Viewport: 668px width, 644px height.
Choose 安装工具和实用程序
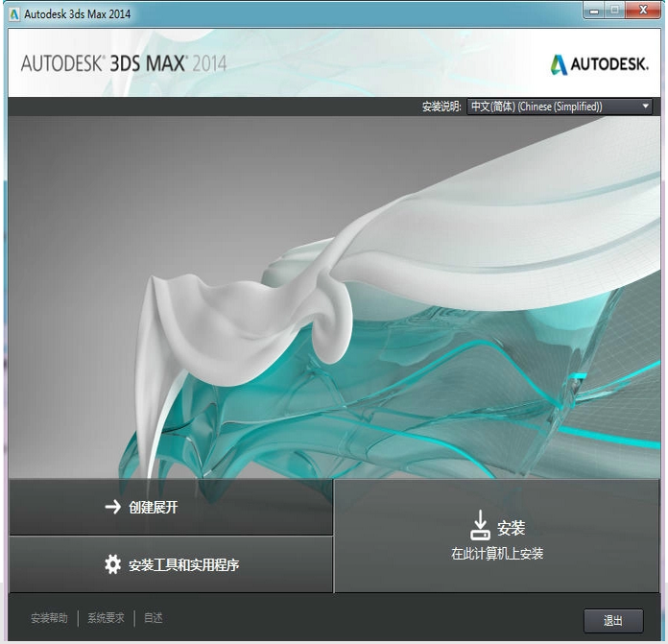click(x=171, y=564)
